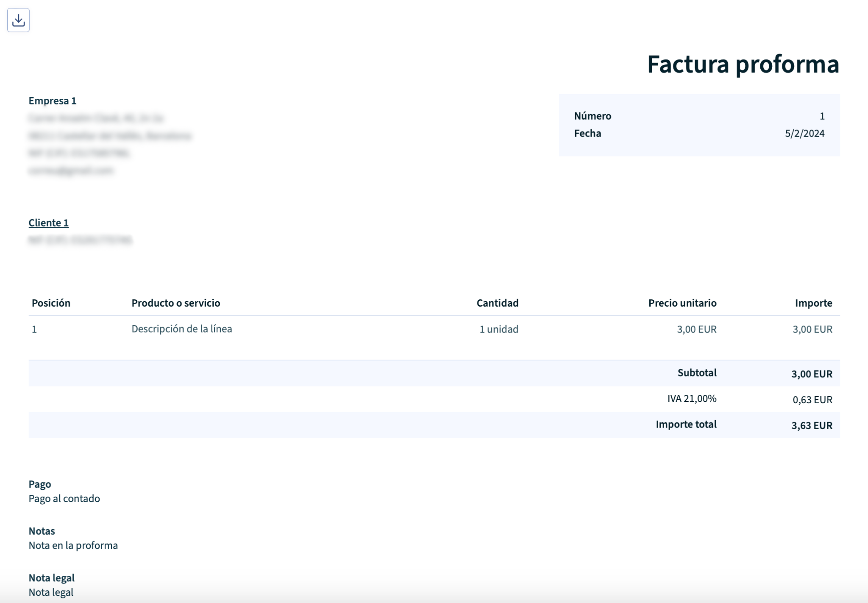Select the Descripción de la línea row text
This screenshot has width=868, height=603.
point(181,329)
